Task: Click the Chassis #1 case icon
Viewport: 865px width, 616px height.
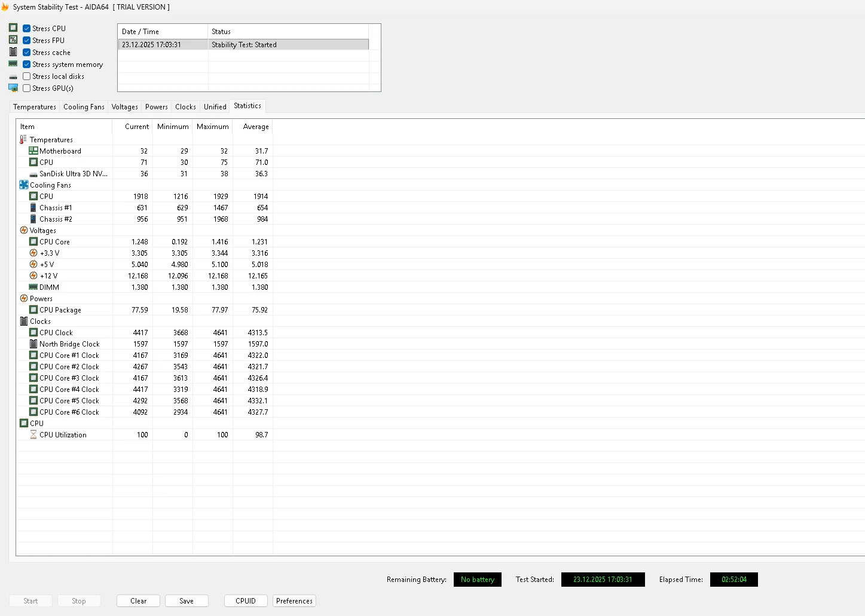Action: [x=33, y=208]
